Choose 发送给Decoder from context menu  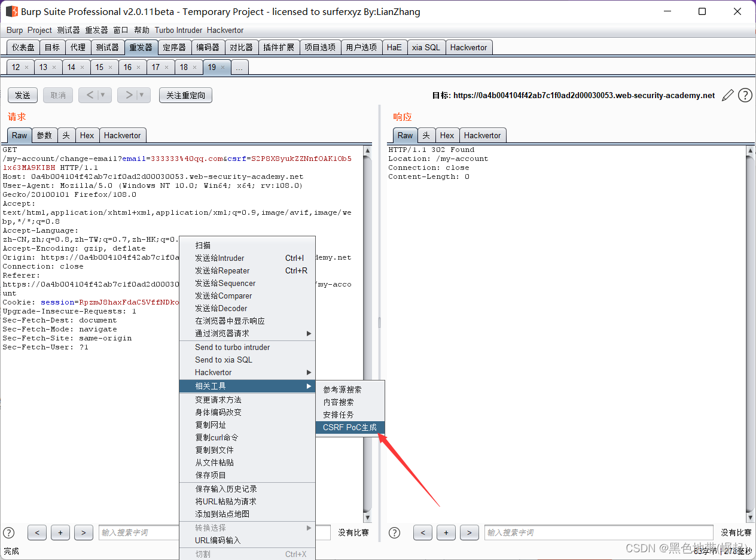(247, 308)
